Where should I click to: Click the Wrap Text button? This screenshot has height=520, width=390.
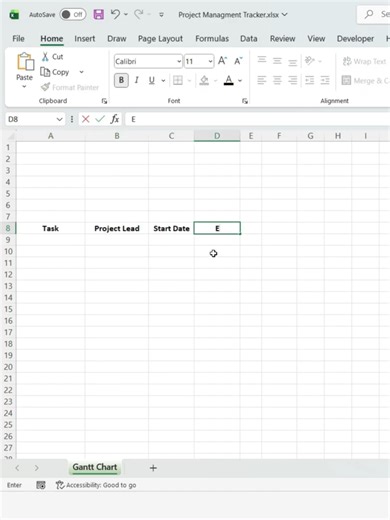364,61
